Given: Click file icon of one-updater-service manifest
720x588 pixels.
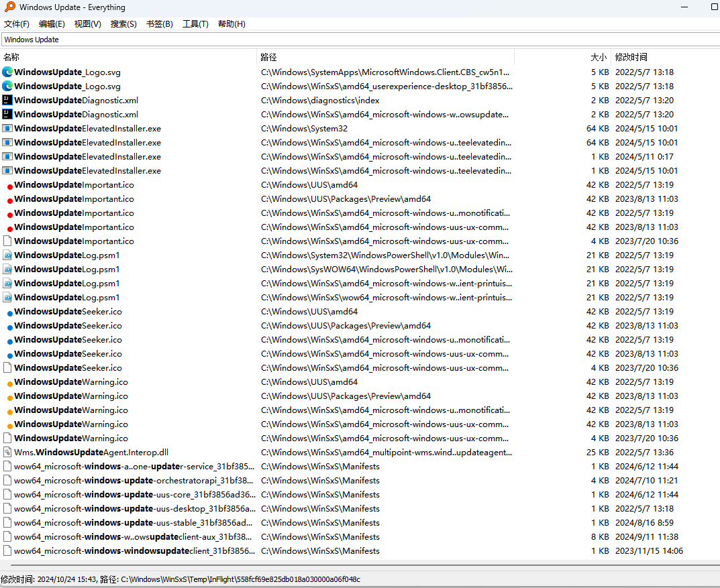Looking at the screenshot, I should tap(7, 466).
